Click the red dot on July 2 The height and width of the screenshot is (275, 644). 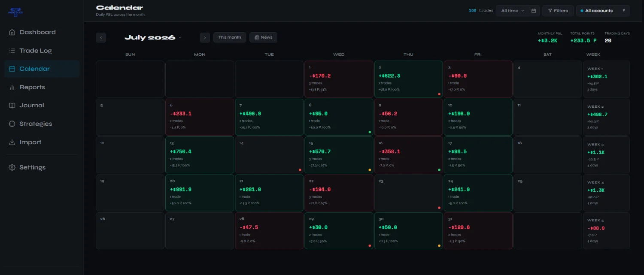click(439, 94)
